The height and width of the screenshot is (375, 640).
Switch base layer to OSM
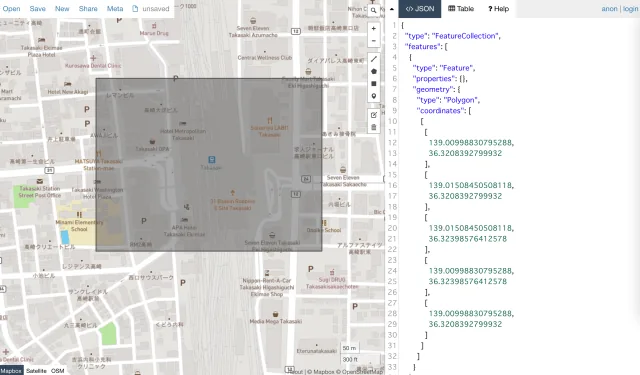58,371
